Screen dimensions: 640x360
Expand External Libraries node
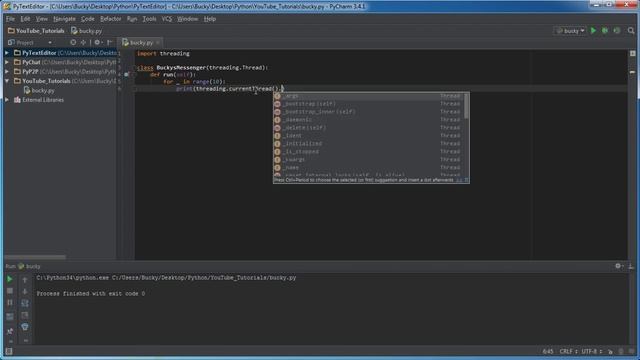pyautogui.click(x=7, y=100)
